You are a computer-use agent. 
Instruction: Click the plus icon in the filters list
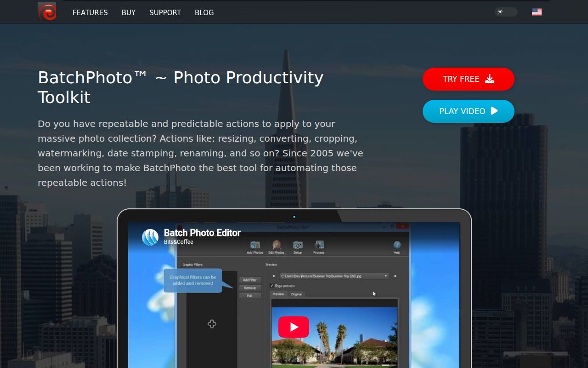(x=212, y=324)
